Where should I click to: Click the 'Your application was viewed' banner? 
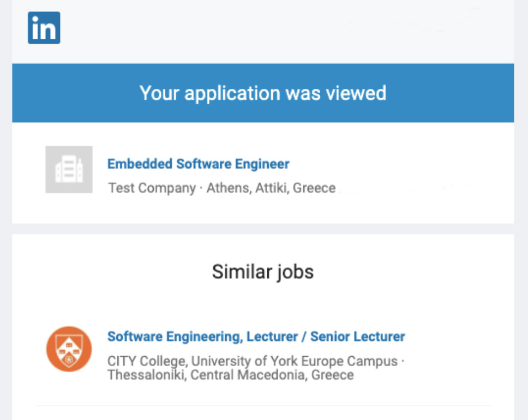263,93
